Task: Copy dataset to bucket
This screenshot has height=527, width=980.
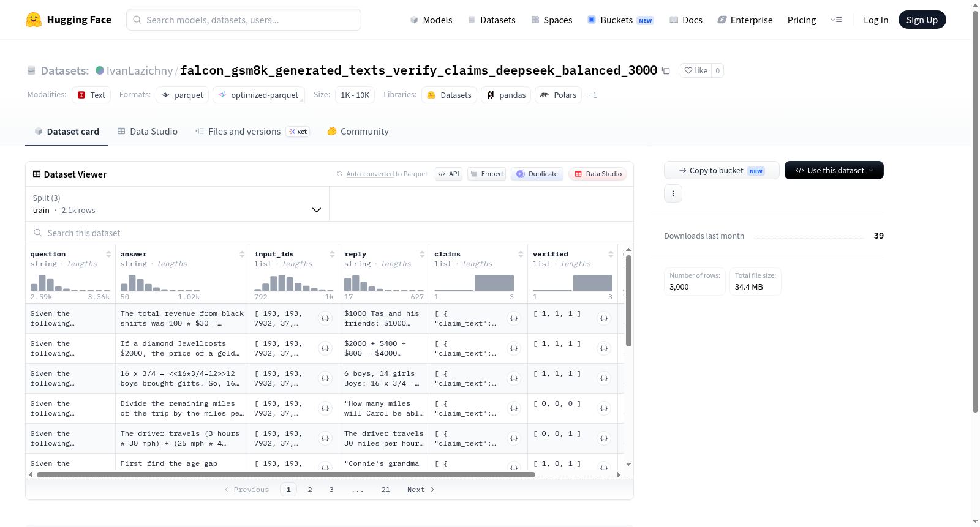Action: tap(722, 170)
